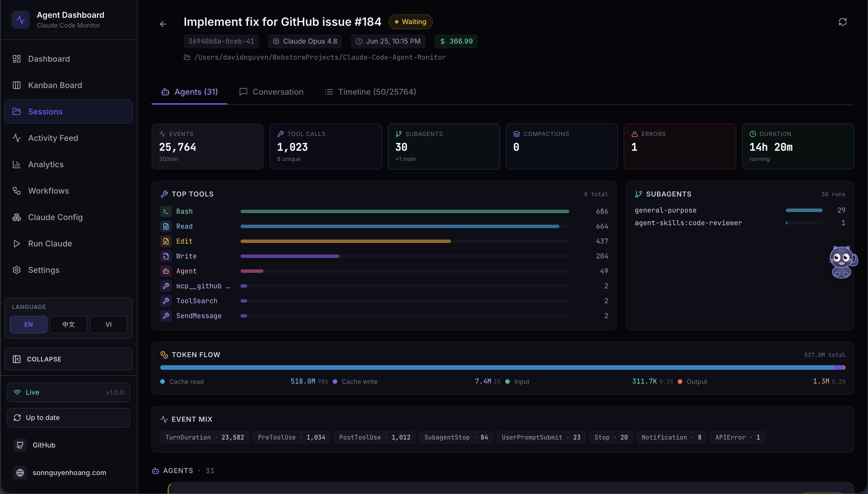Click the Token Flow cache read bar

(x=497, y=367)
